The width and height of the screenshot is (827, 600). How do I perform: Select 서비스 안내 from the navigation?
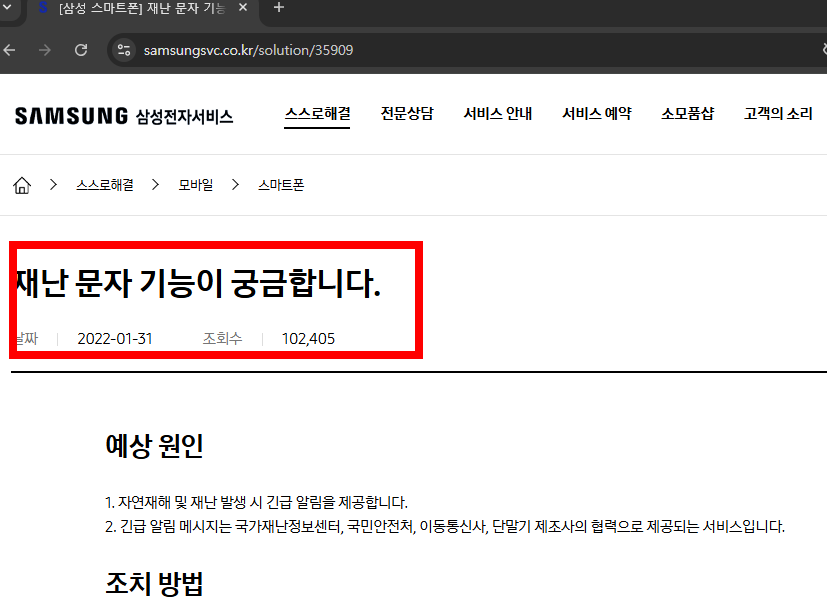[497, 113]
